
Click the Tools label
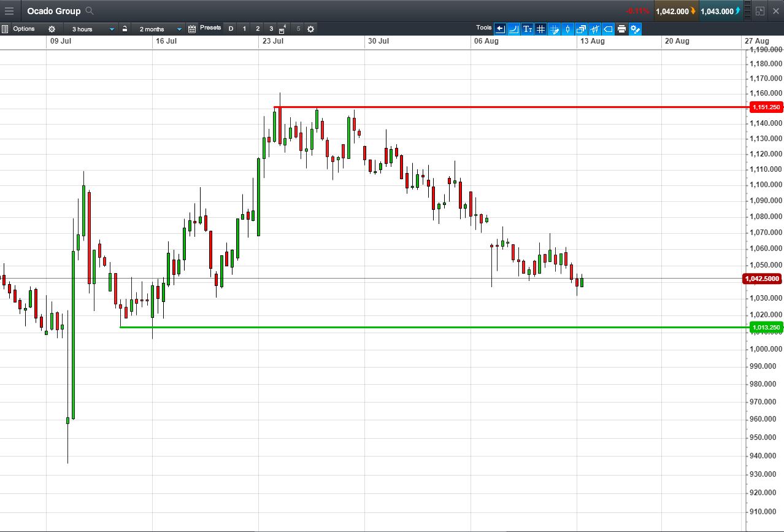[x=484, y=28]
